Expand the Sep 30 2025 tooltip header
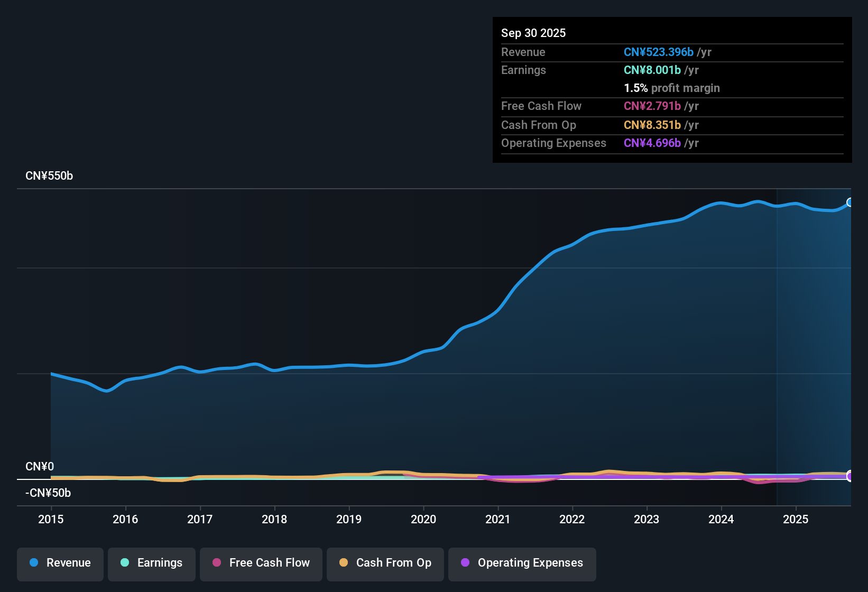This screenshot has height=592, width=868. click(533, 33)
